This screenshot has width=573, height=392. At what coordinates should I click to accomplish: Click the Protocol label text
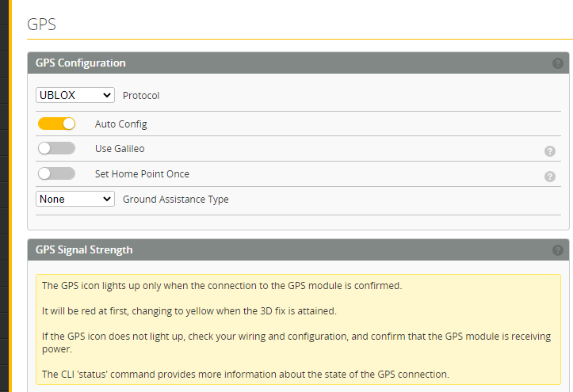coord(141,96)
